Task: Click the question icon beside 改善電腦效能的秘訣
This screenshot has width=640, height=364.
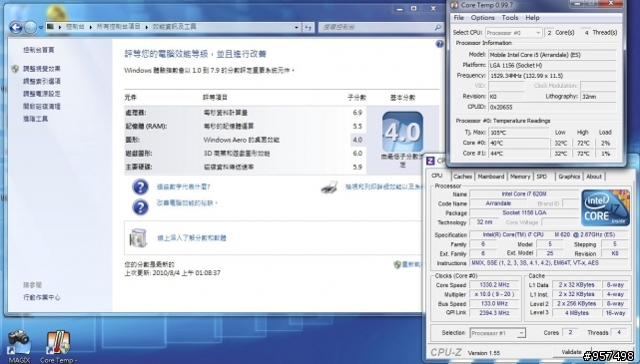Action: pyautogui.click(x=140, y=206)
